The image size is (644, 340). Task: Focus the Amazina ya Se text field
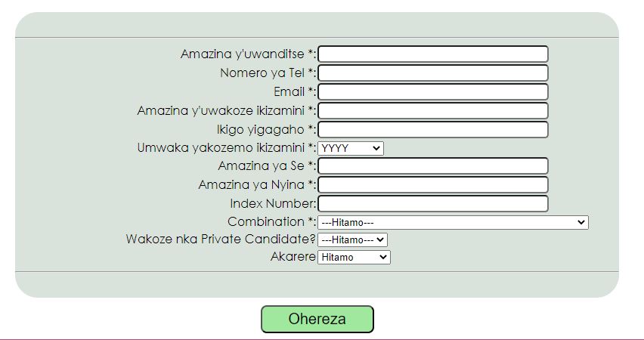click(432, 166)
